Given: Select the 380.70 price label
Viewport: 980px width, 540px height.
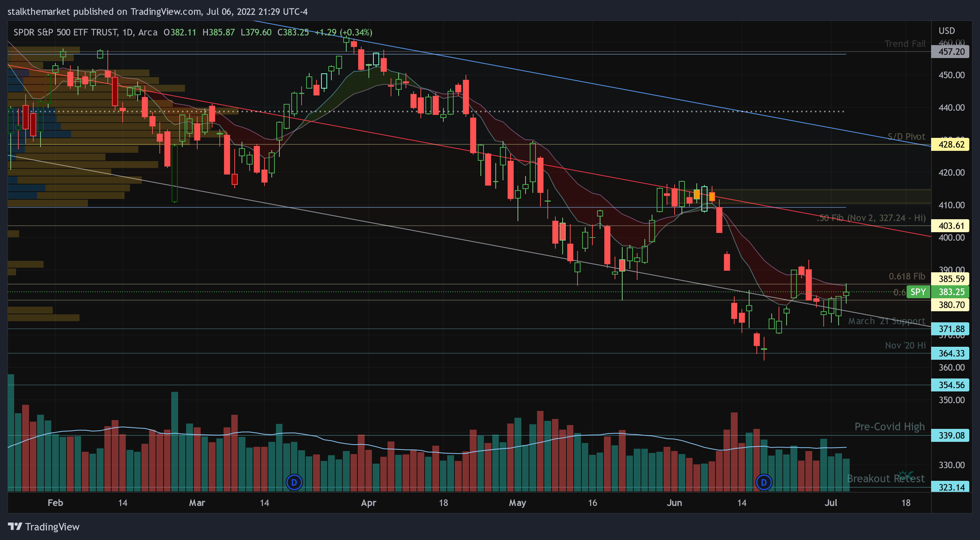Looking at the screenshot, I should (x=950, y=305).
